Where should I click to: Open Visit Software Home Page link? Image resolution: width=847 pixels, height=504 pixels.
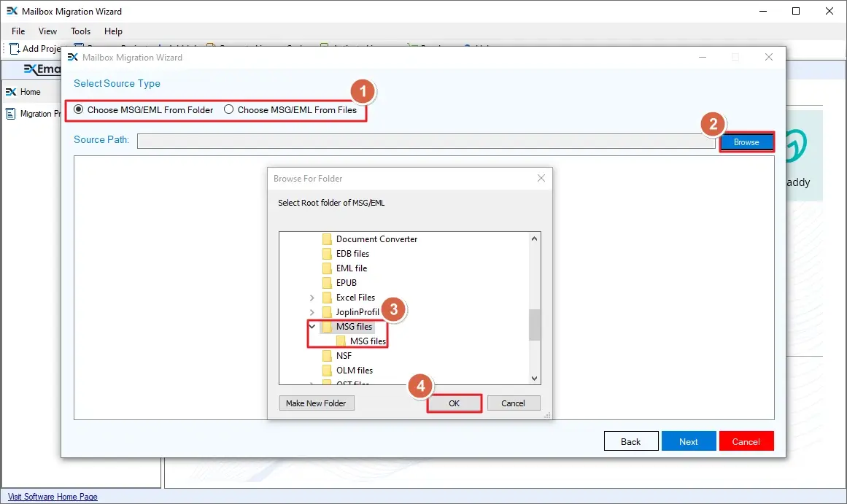tap(51, 496)
